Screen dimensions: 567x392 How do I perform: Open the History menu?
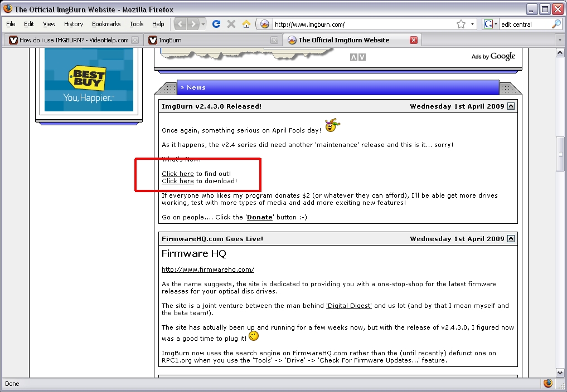pos(74,24)
